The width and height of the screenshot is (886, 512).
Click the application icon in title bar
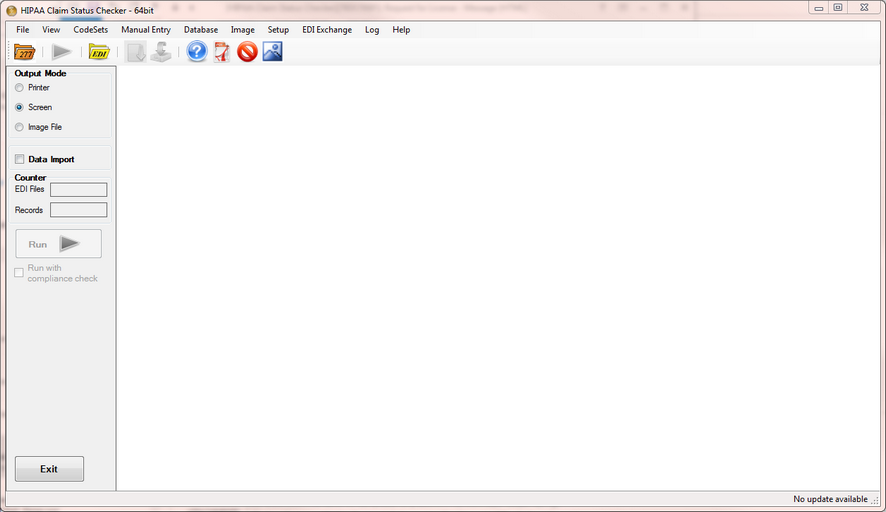coord(11,11)
